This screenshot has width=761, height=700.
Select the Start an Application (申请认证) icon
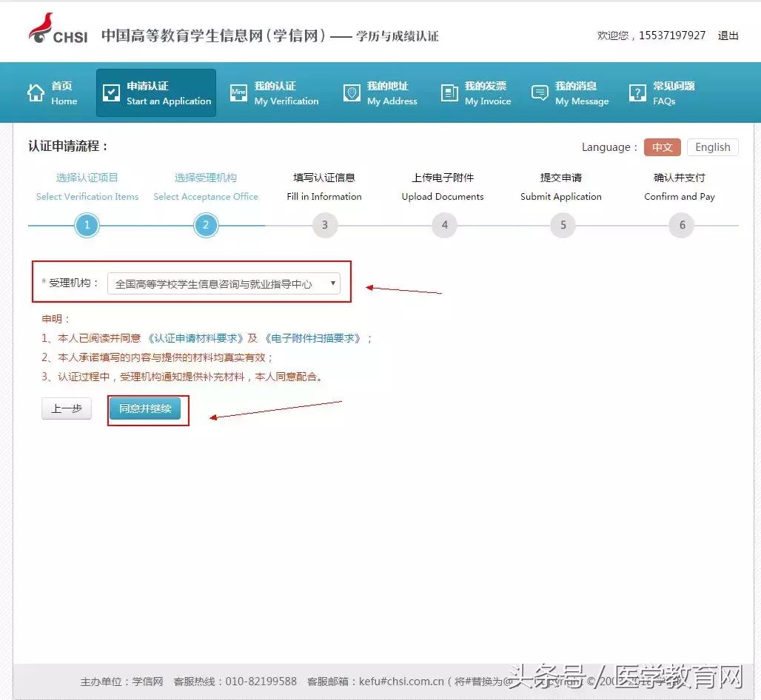pos(111,92)
